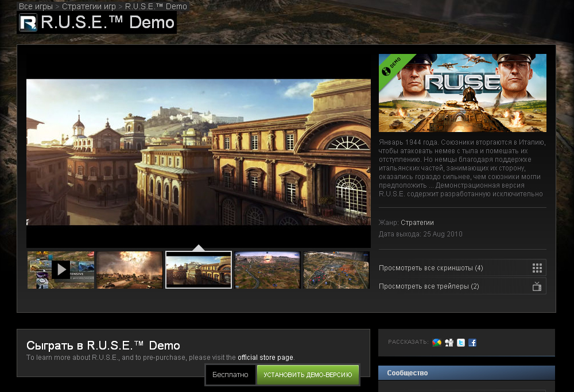Click 'Установить демо-версию' green button
This screenshot has width=574, height=392.
(308, 375)
